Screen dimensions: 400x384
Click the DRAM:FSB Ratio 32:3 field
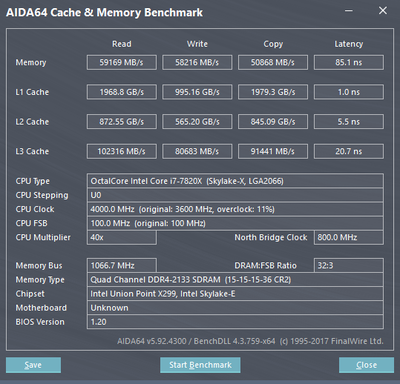pos(349,265)
